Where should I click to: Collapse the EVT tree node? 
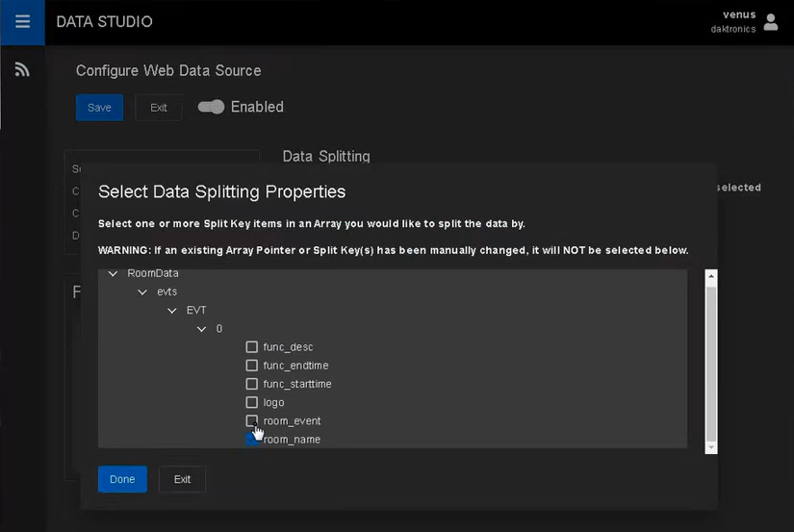tap(172, 311)
